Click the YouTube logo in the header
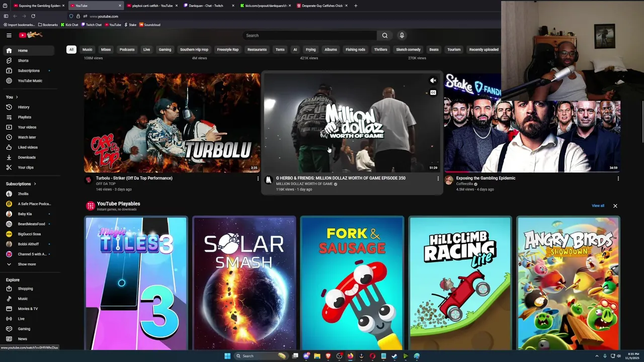This screenshot has width=644, height=362. 31,35
